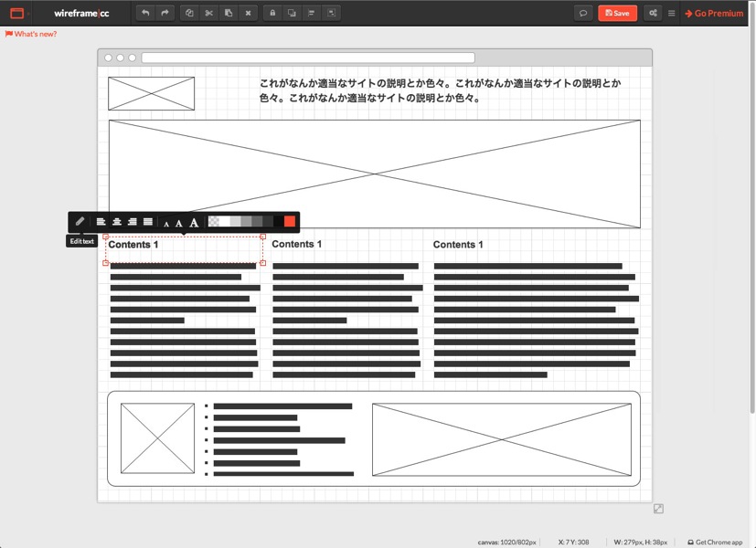Select the Redo icon in the toolbar

pyautogui.click(x=165, y=13)
